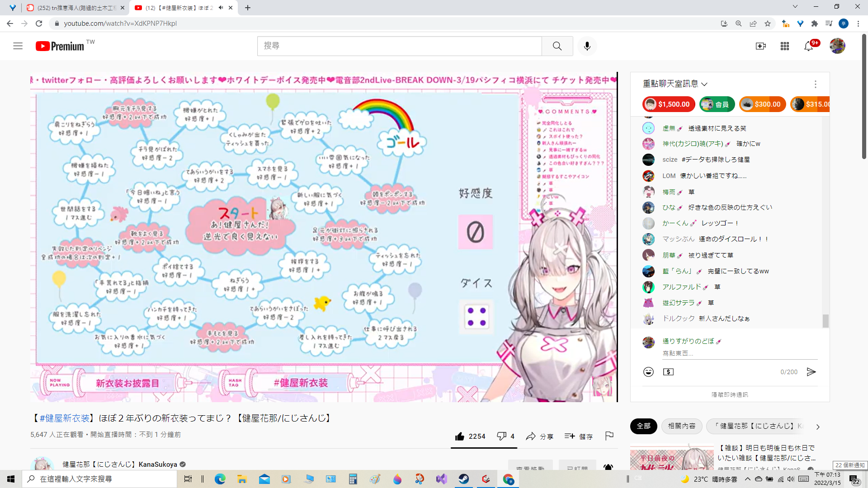Select the 全部 filter chip
This screenshot has height=488, width=868.
[x=643, y=426]
